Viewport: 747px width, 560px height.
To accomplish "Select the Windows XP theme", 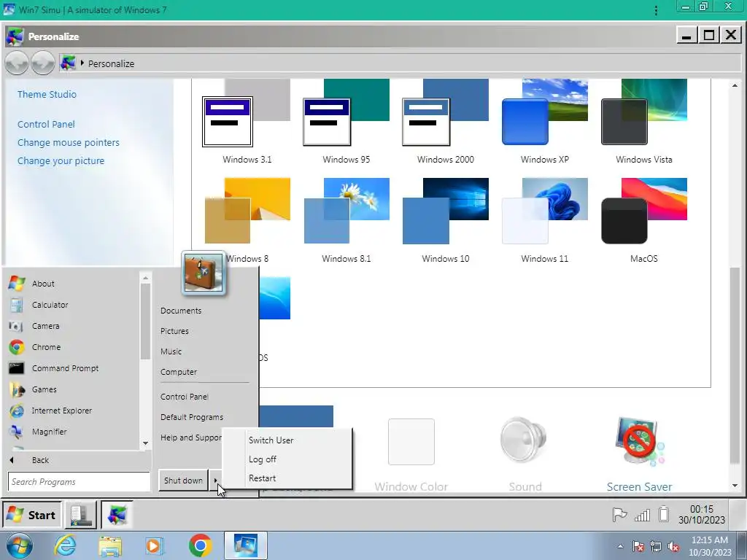I will 544,122.
